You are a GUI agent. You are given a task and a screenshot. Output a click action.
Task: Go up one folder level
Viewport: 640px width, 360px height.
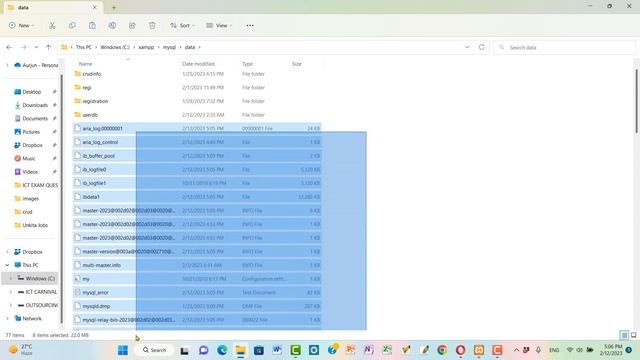(49, 47)
